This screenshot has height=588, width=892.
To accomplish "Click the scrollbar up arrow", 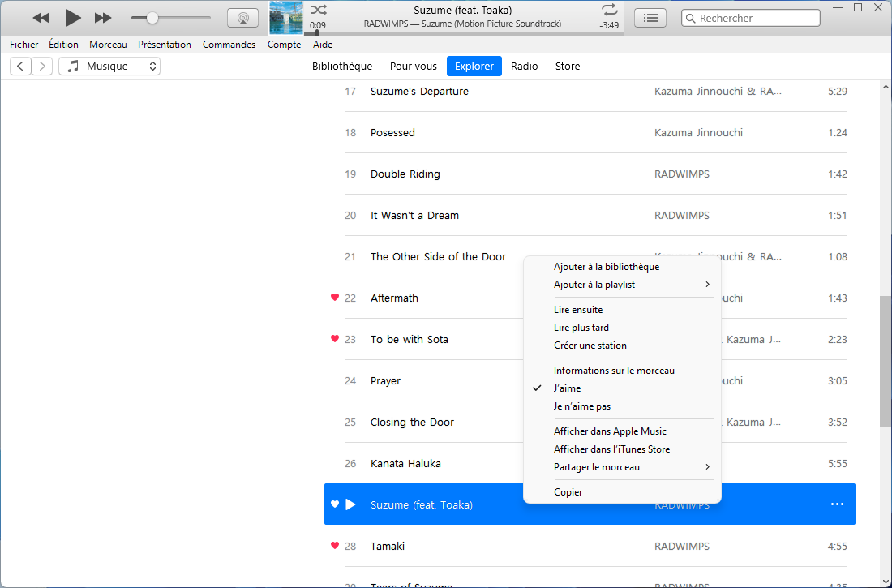I will 886,87.
